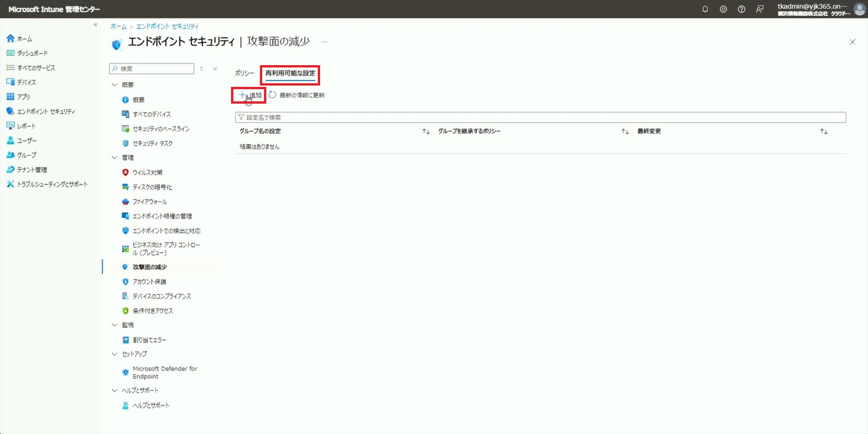This screenshot has height=434, width=868.
Task: Click アカウント保護 shield icon
Action: [x=125, y=281]
